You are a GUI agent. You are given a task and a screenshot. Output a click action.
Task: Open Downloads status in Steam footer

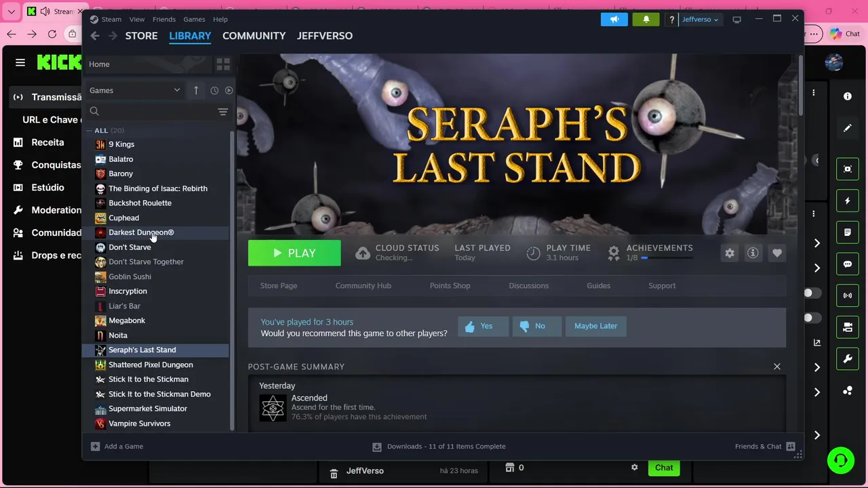(439, 446)
